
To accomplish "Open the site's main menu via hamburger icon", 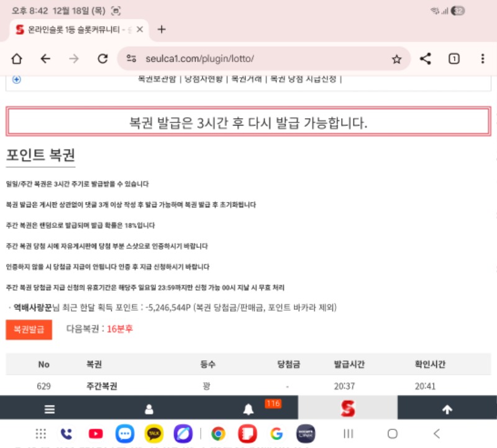I will [48, 409].
